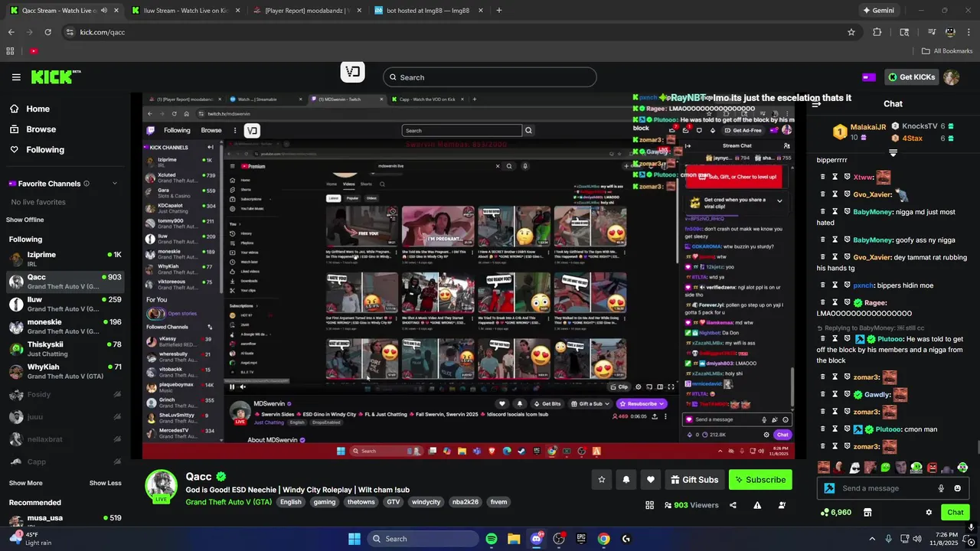
Task: Toggle notifications bell for Qacc
Action: click(x=626, y=480)
